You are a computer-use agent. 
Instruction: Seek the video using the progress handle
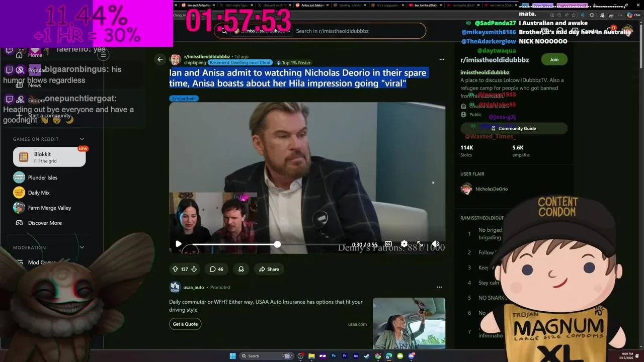pyautogui.click(x=277, y=244)
